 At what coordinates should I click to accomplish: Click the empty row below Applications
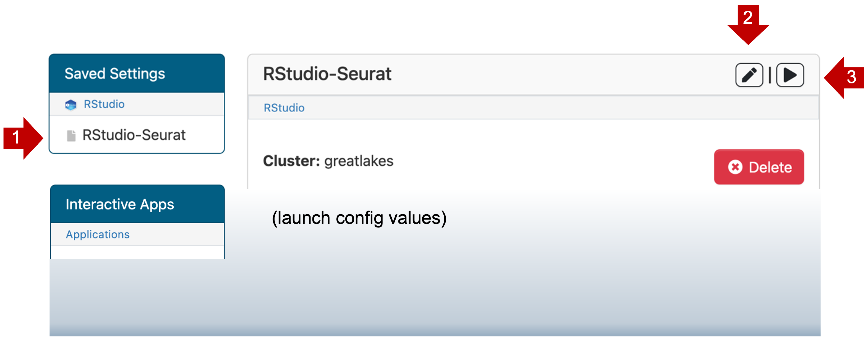coord(137,252)
